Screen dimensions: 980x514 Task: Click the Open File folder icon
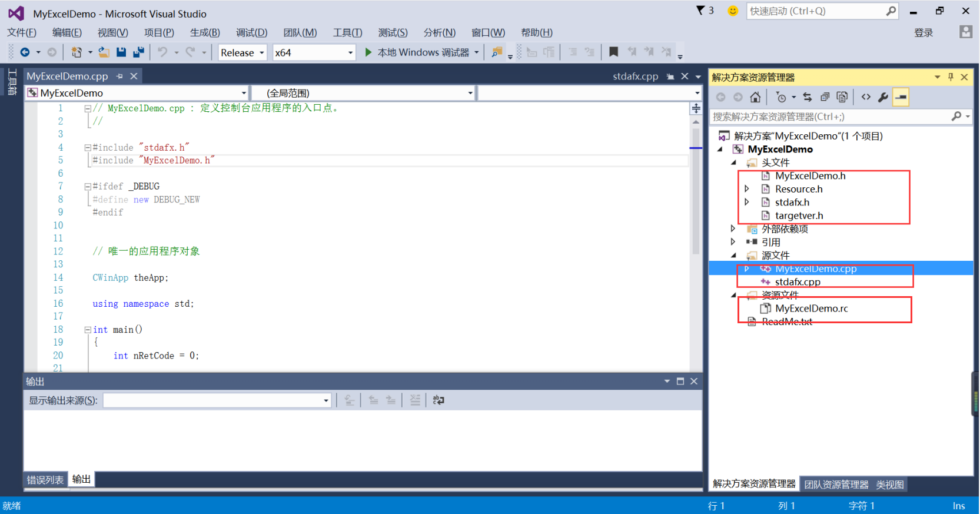[104, 52]
